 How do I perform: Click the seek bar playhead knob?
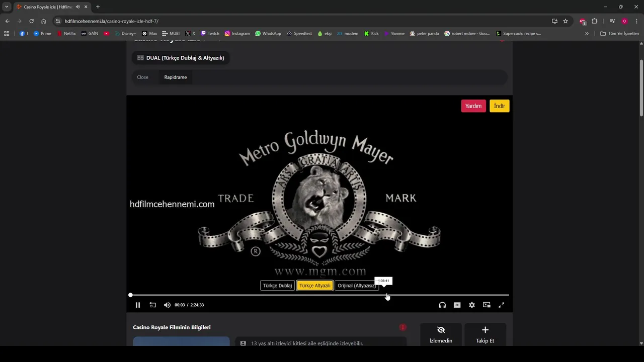click(x=130, y=295)
